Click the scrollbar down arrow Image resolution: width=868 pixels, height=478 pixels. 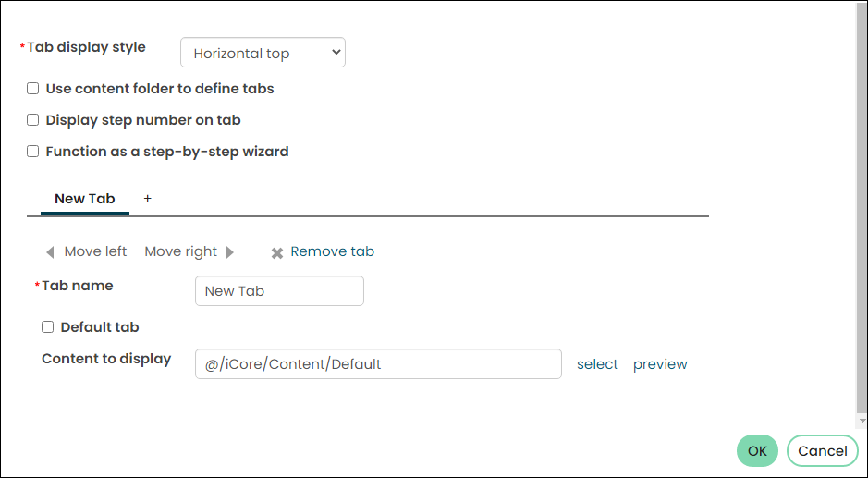point(862,422)
